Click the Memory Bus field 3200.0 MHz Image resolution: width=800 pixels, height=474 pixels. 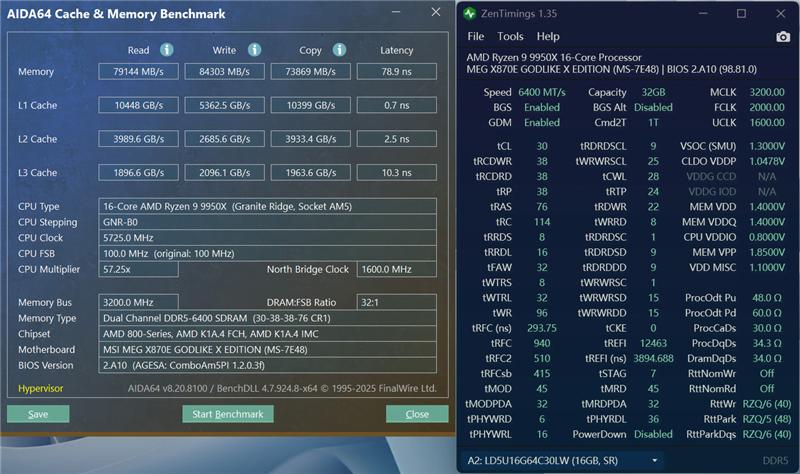point(138,302)
